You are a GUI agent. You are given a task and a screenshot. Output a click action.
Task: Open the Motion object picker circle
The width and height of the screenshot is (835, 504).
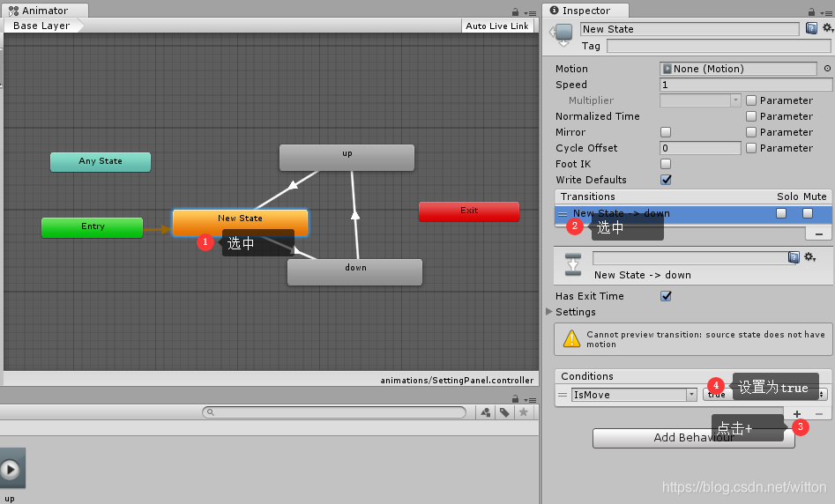tap(827, 69)
